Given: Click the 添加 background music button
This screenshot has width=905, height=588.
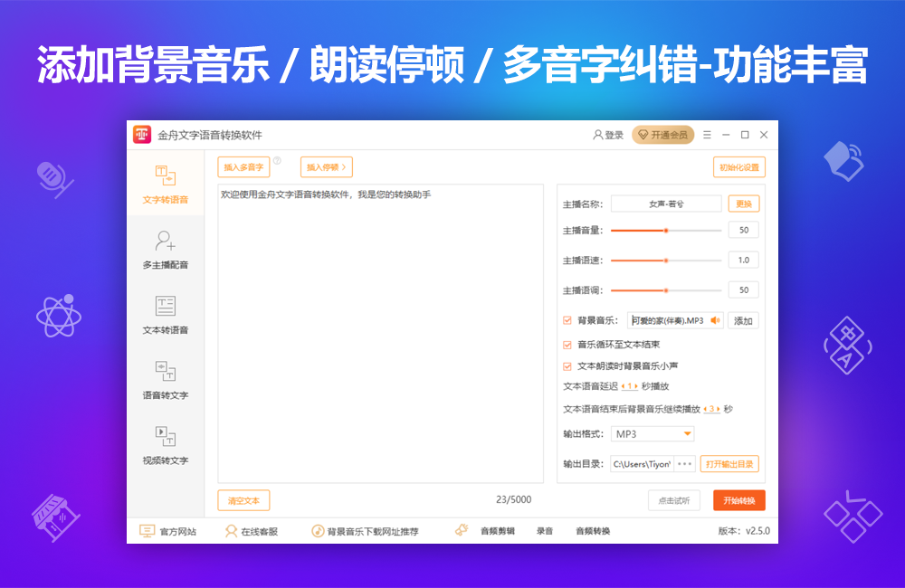Looking at the screenshot, I should [743, 320].
